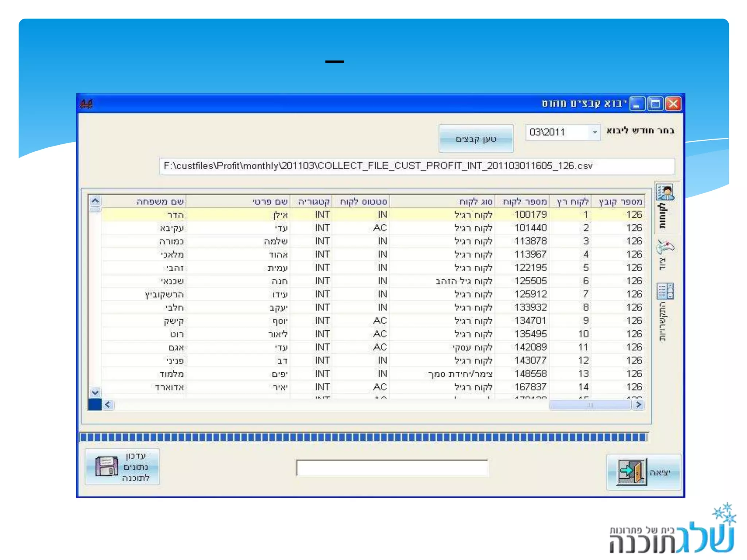Click the exit door icon

click(x=631, y=472)
